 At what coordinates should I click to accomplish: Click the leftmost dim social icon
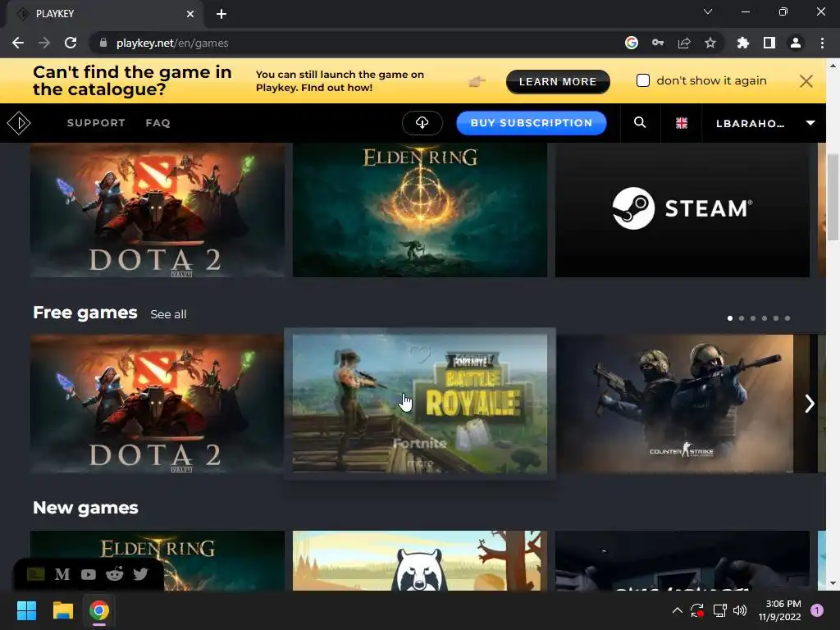tap(36, 574)
